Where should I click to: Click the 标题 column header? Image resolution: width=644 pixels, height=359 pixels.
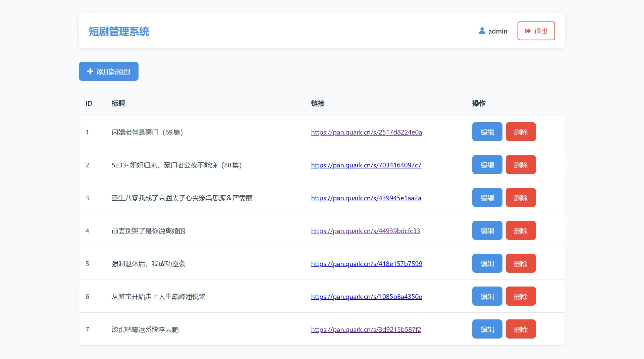click(x=118, y=103)
